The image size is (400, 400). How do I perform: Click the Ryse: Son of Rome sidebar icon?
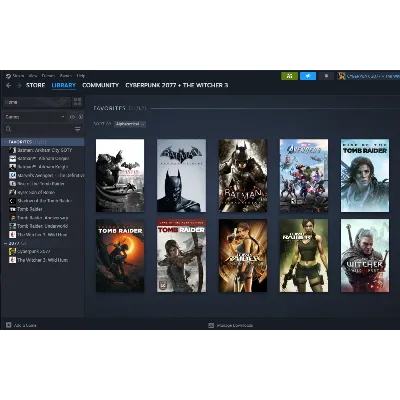13,192
